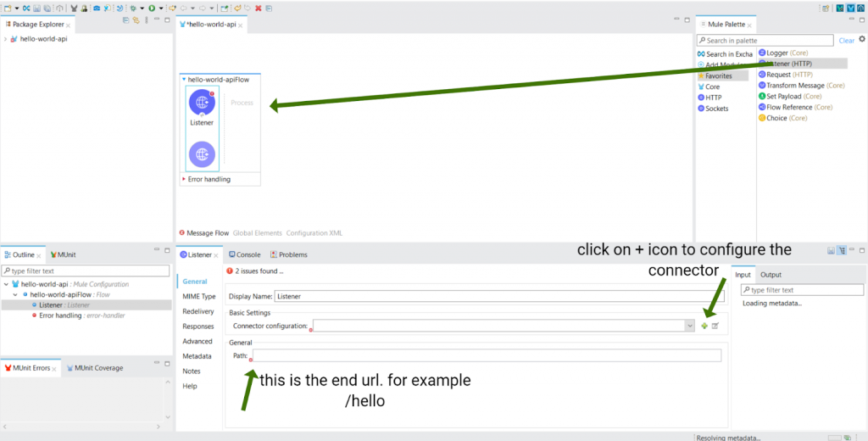Collapse All in Package Explorer
868x441 pixels.
125,20
